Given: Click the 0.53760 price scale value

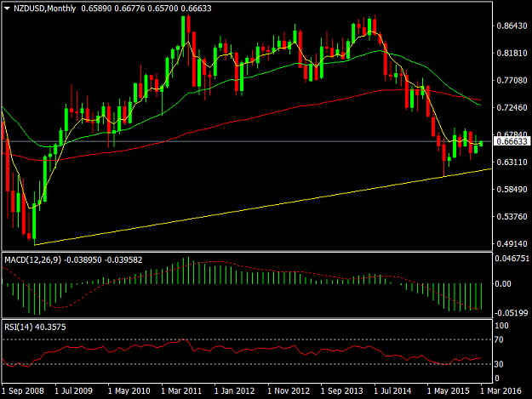Looking at the screenshot, I should pyautogui.click(x=512, y=217).
